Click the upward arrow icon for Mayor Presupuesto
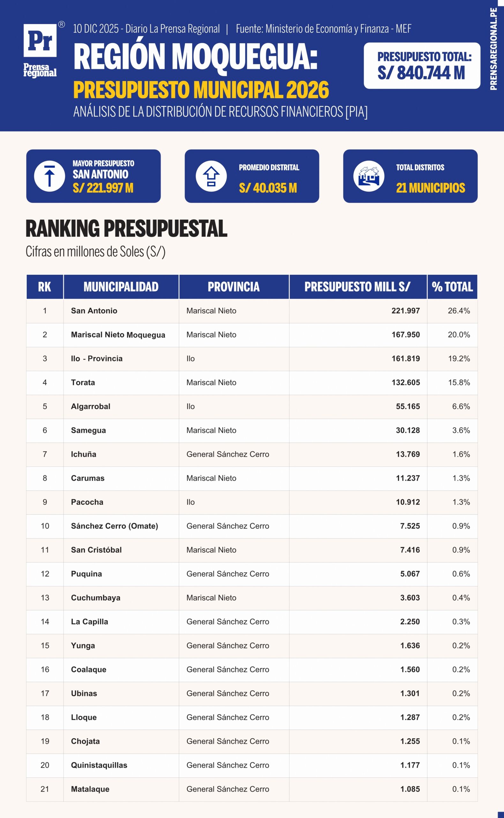Viewport: 504px width, 818px height. coord(49,176)
